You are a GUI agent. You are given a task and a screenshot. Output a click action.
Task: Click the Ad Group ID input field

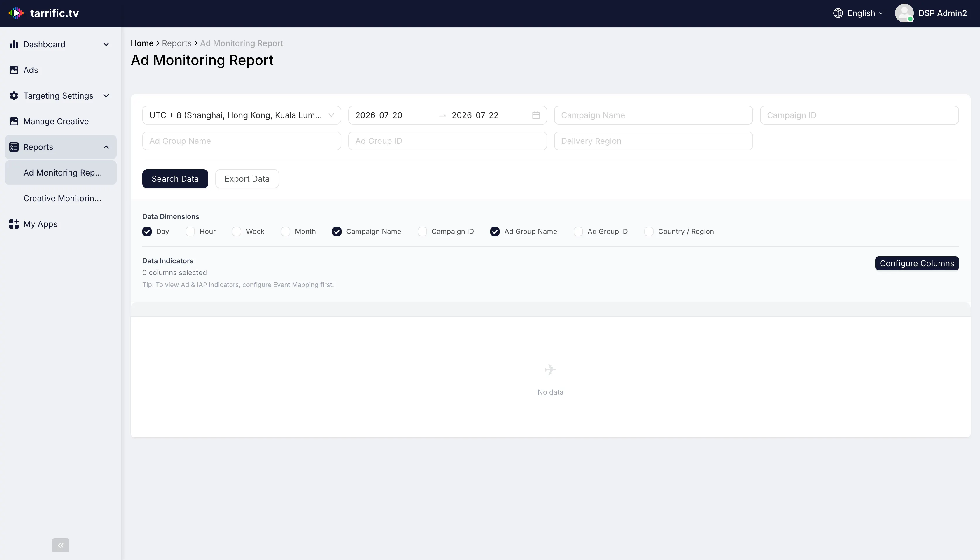pos(448,141)
